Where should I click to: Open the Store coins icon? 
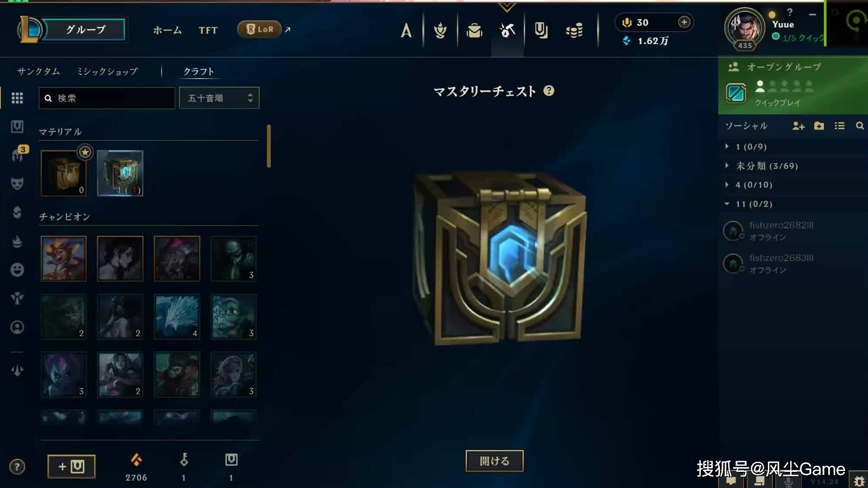point(574,30)
